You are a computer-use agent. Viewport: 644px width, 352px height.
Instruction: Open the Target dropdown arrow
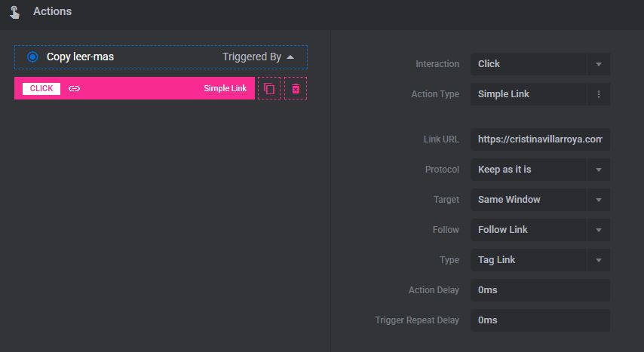(x=599, y=200)
